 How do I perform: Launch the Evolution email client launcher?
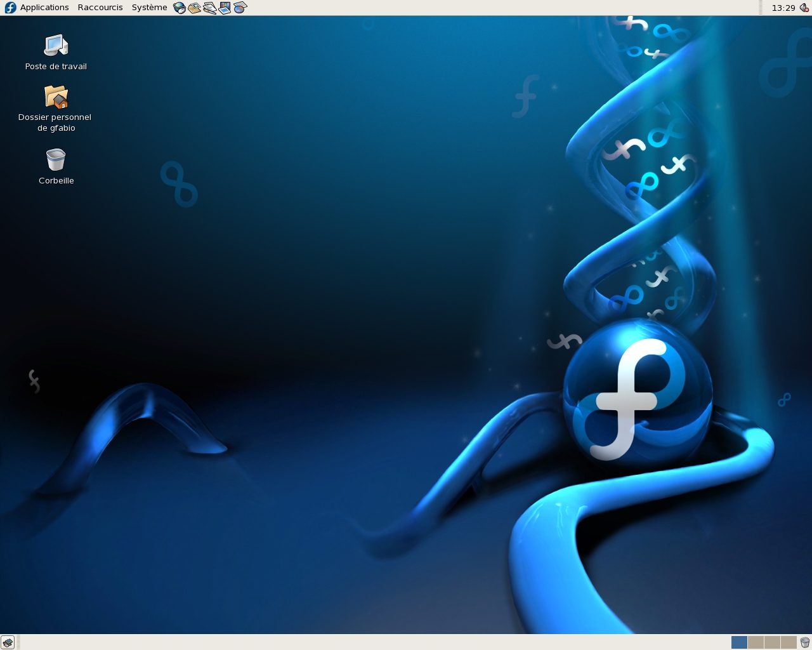coord(194,7)
